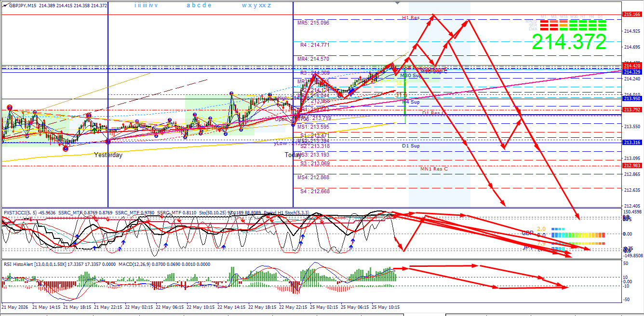Select the 'a b c d e' wave label
The width and height of the screenshot is (644, 316).
199,5
